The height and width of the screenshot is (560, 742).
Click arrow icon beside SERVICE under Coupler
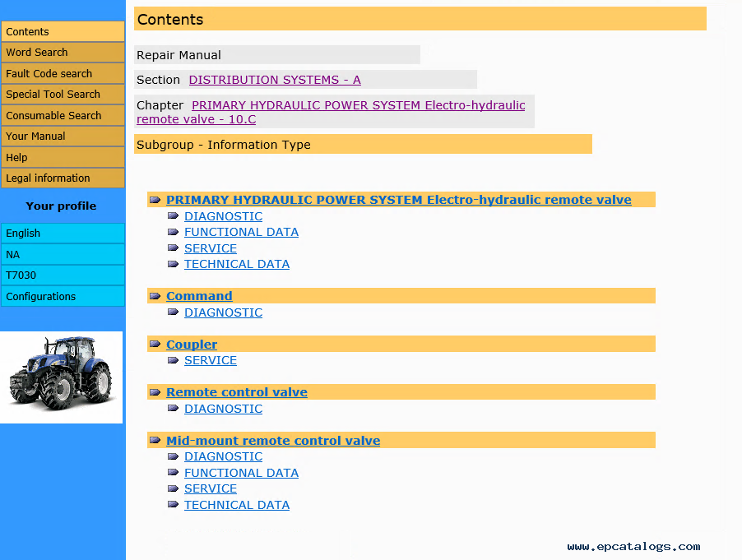click(174, 360)
